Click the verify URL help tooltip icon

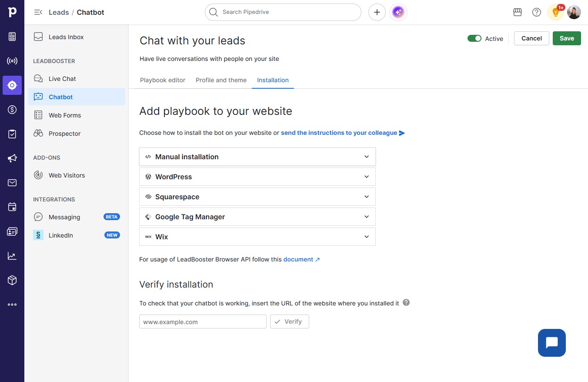[406, 302]
